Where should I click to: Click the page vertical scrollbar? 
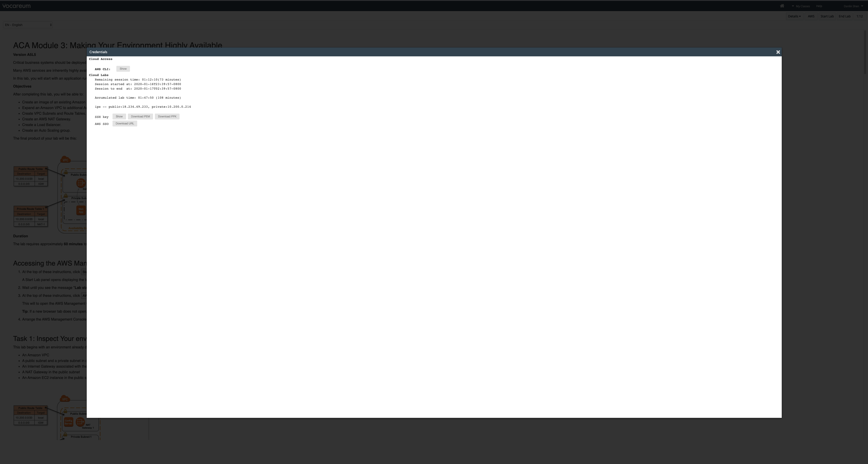coord(866,52)
